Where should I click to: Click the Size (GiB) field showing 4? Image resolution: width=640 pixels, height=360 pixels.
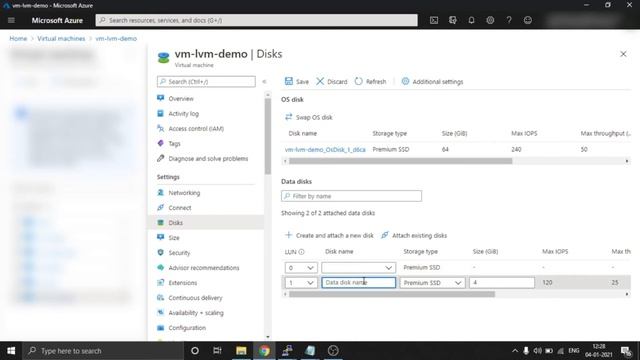click(x=502, y=282)
